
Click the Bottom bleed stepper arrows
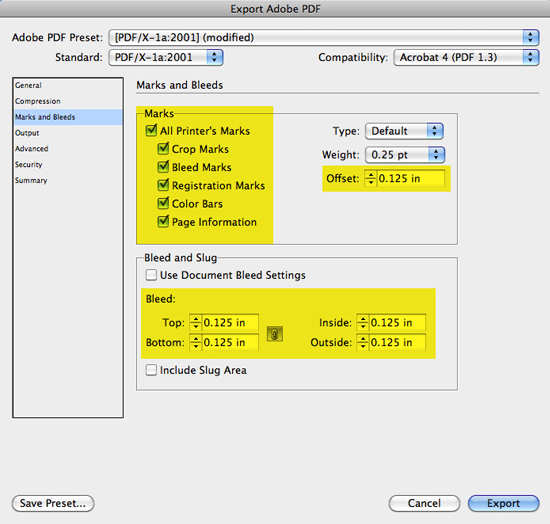coord(195,342)
